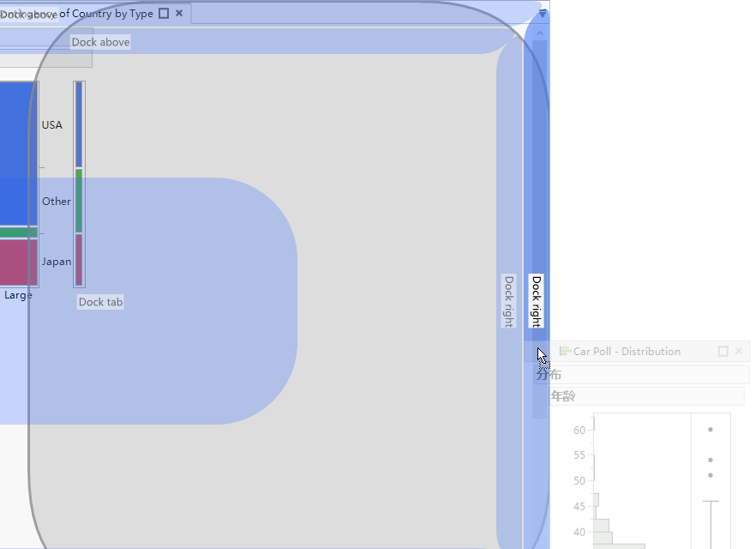Close the Country by Type tab

(179, 13)
